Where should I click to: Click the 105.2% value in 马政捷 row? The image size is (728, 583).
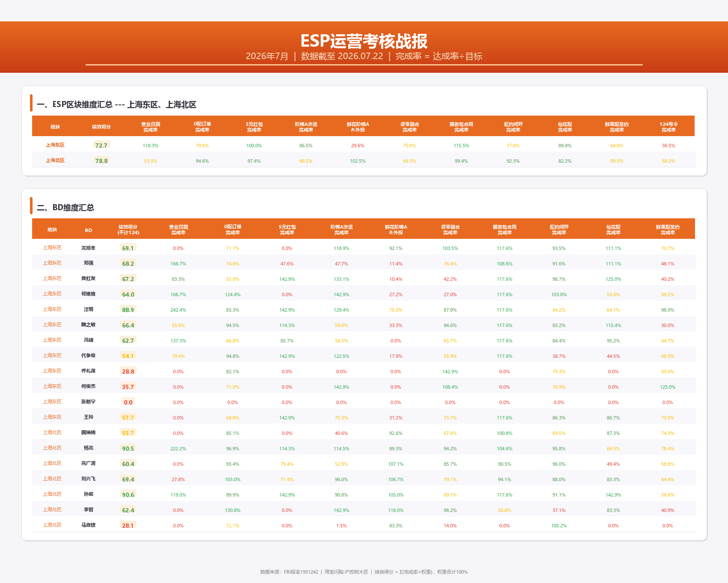(x=559, y=526)
